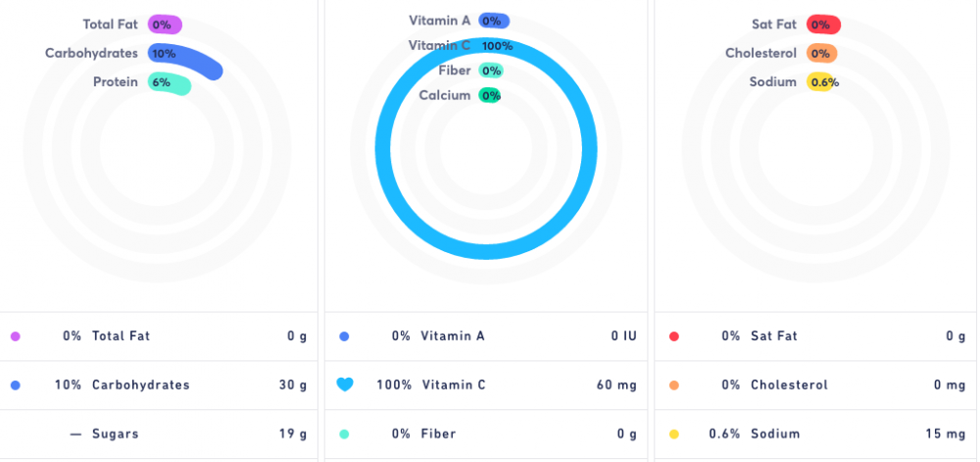Click the blue Vitamin A legend dot
The height and width of the screenshot is (462, 980).
(344, 336)
